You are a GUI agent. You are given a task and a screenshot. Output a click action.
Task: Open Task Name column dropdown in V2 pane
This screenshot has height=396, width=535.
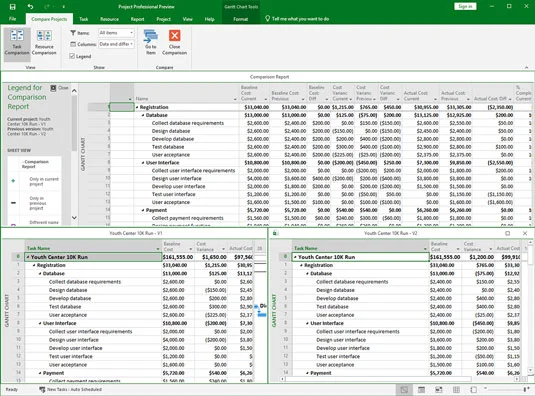425,249
